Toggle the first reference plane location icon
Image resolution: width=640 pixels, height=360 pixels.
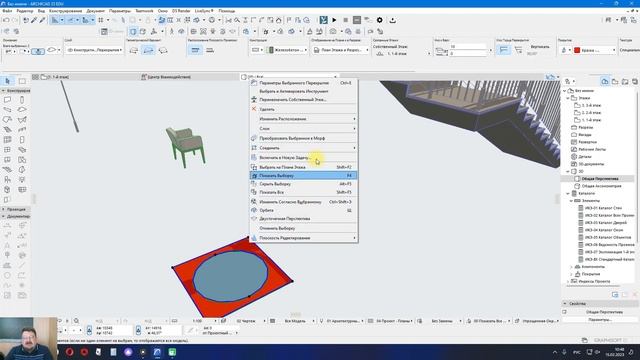pyautogui.click(x=195, y=50)
